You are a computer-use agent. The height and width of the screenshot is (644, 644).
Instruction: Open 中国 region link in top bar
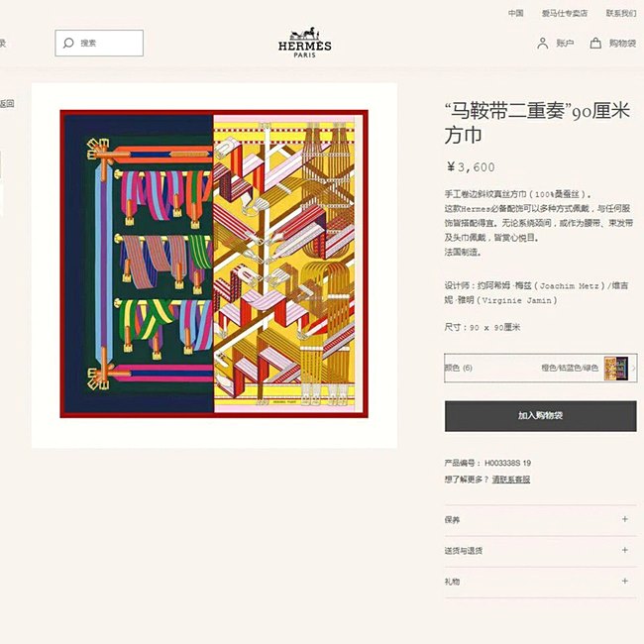pos(516,13)
